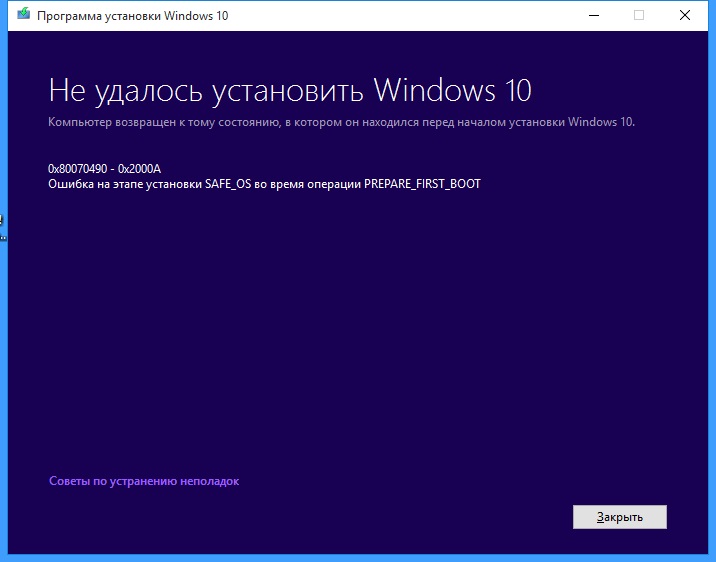716x562 pixels.
Task: Close the setup window with X
Action: tap(684, 16)
